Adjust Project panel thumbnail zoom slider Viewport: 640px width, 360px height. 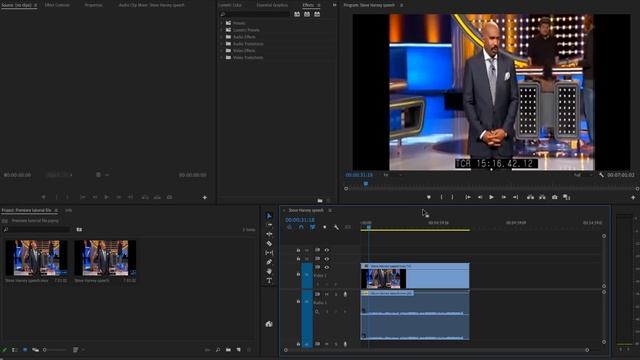tap(54, 350)
